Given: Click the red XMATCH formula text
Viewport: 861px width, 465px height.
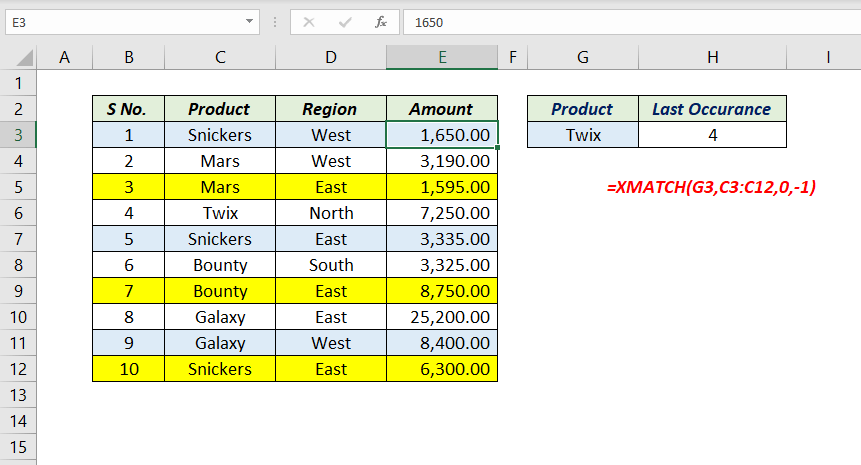Looking at the screenshot, I should [x=711, y=187].
